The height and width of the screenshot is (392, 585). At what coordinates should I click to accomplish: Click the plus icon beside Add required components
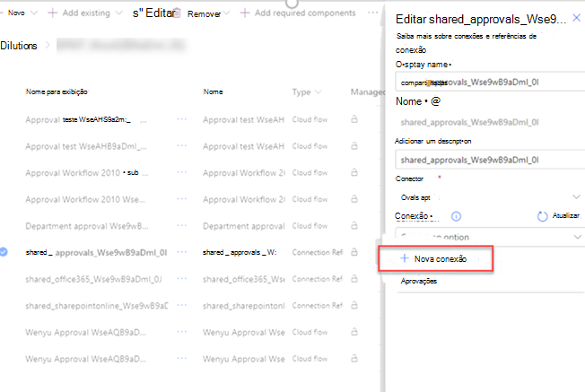(245, 13)
